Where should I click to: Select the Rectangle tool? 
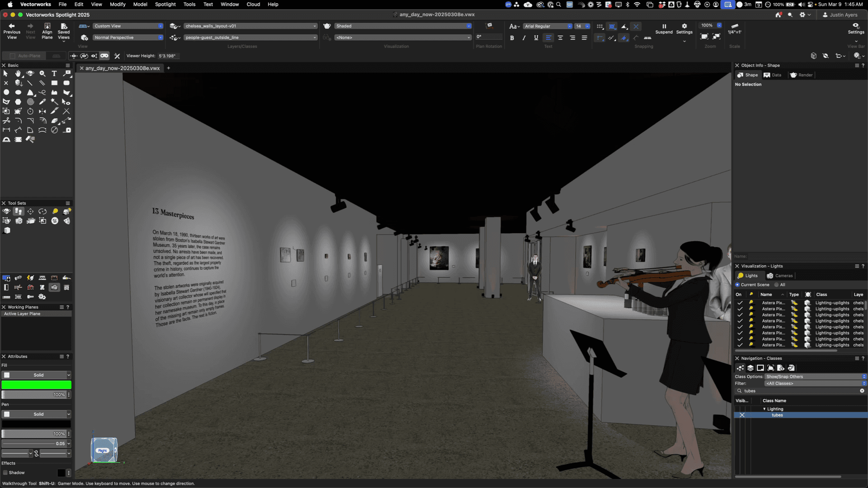coord(54,83)
